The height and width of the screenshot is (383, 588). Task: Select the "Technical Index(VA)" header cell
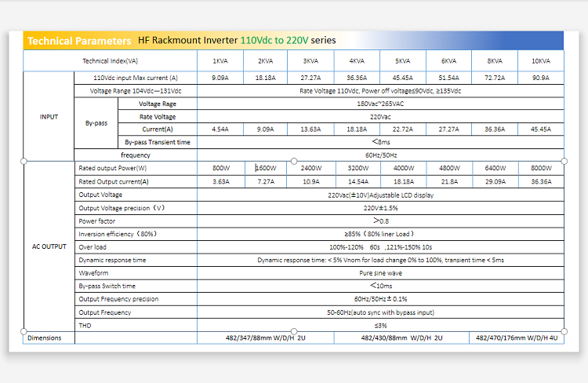111,61
